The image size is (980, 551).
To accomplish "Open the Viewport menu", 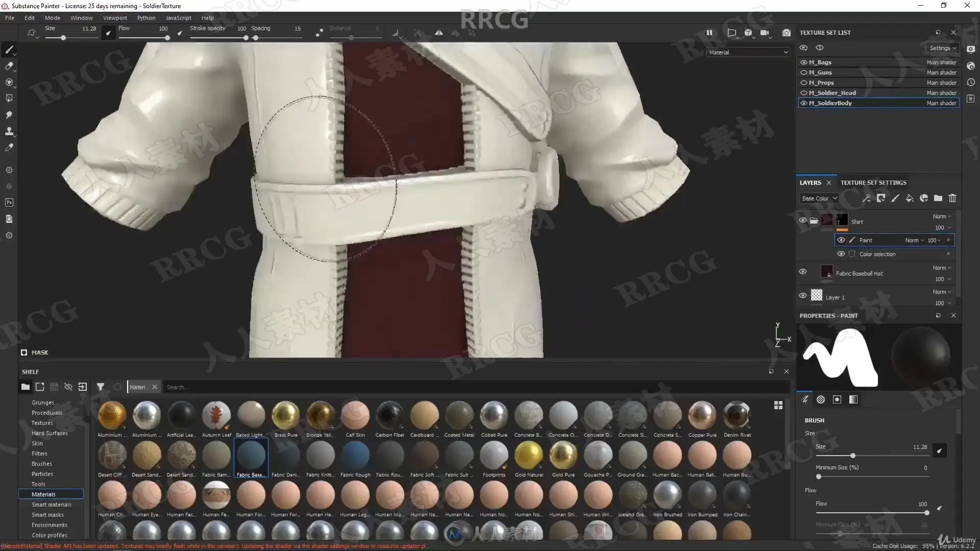I will (x=114, y=18).
